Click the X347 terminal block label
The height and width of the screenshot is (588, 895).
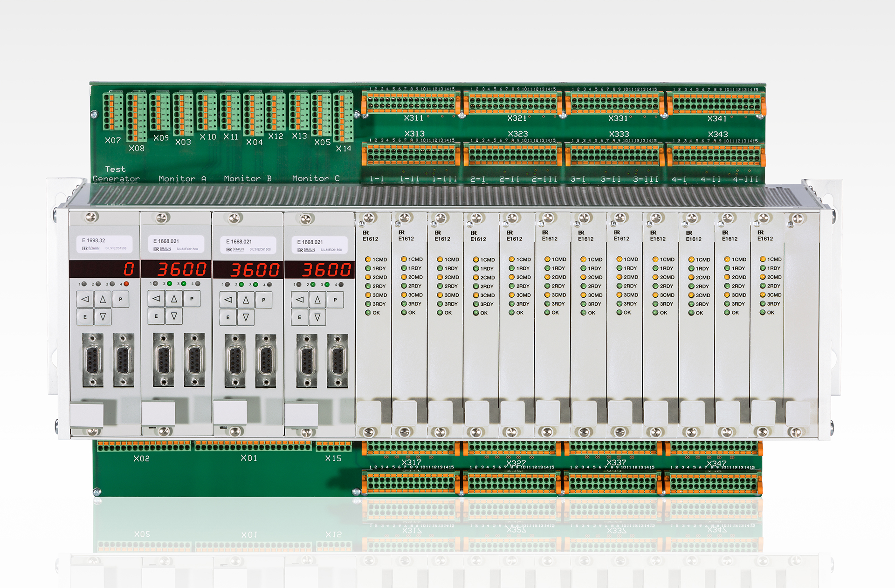tap(716, 463)
